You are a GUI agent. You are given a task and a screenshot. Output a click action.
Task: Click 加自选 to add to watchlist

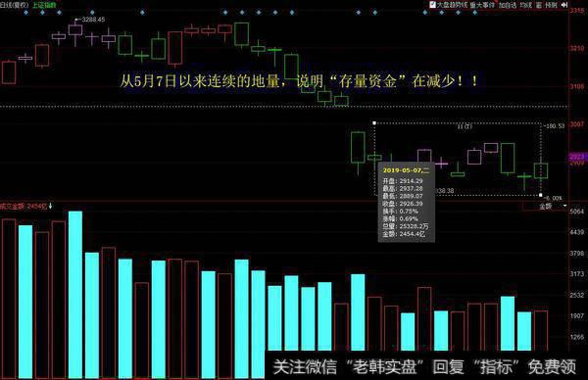click(507, 5)
